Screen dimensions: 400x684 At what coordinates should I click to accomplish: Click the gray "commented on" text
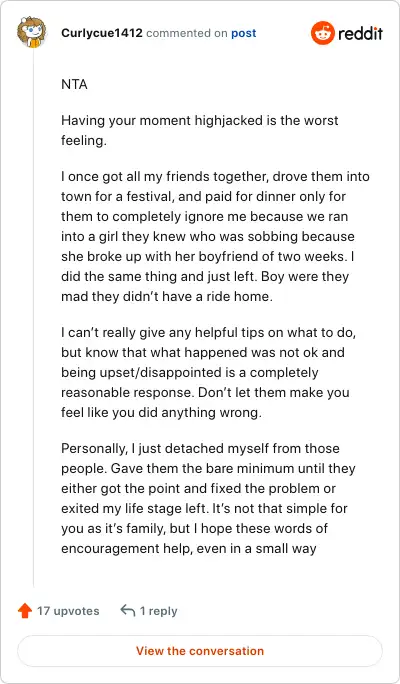tap(187, 33)
